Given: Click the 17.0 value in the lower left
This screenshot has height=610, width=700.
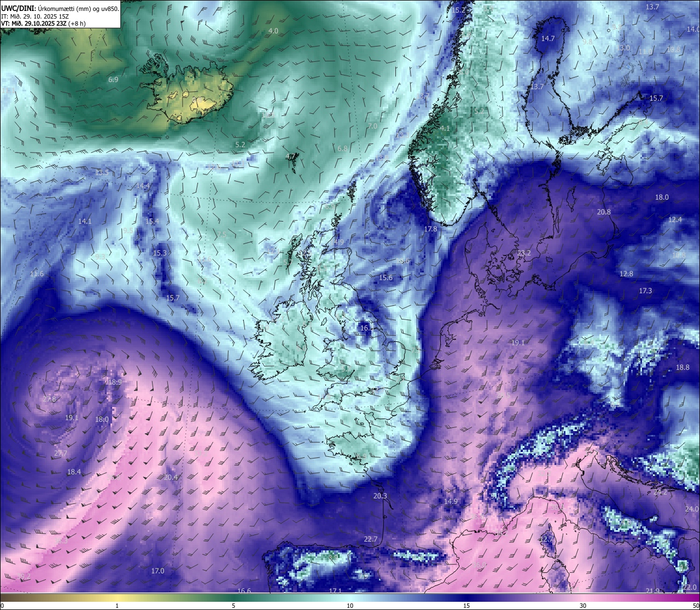Looking at the screenshot, I should (157, 571).
